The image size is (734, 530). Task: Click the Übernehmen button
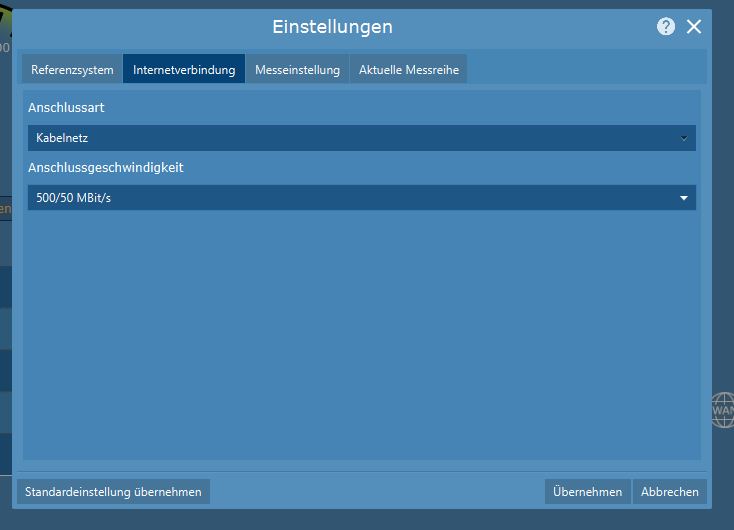tap(588, 492)
